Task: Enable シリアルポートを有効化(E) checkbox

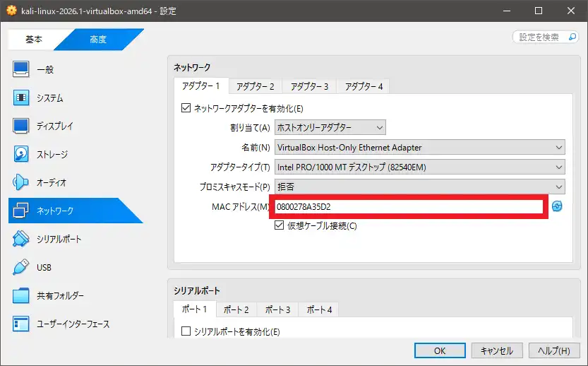Action: click(186, 331)
